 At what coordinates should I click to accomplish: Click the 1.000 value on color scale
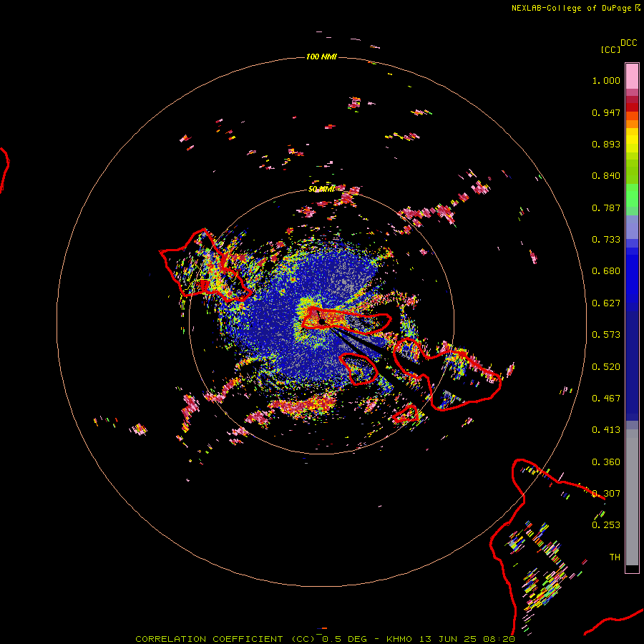pyautogui.click(x=606, y=80)
